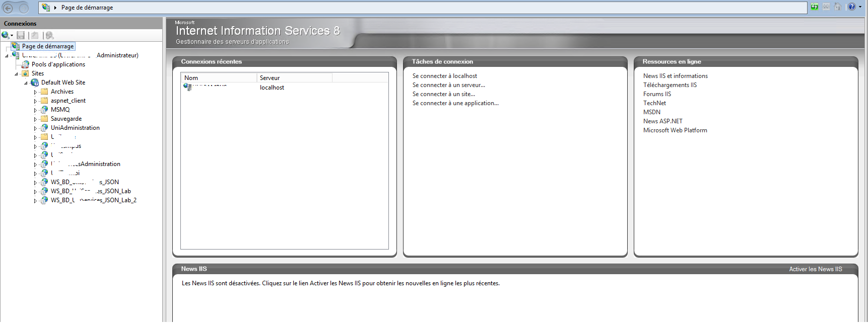Click the Forward navigation arrow
The width and height of the screenshot is (868, 326).
(23, 8)
